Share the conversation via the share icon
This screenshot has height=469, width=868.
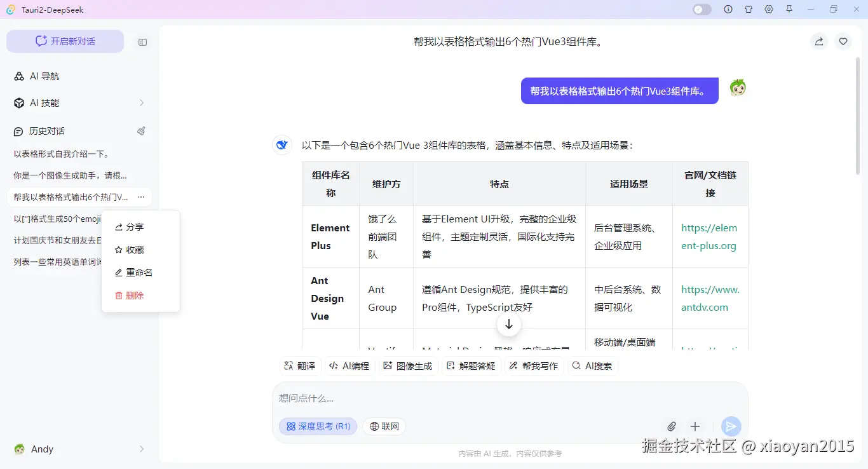(x=818, y=41)
